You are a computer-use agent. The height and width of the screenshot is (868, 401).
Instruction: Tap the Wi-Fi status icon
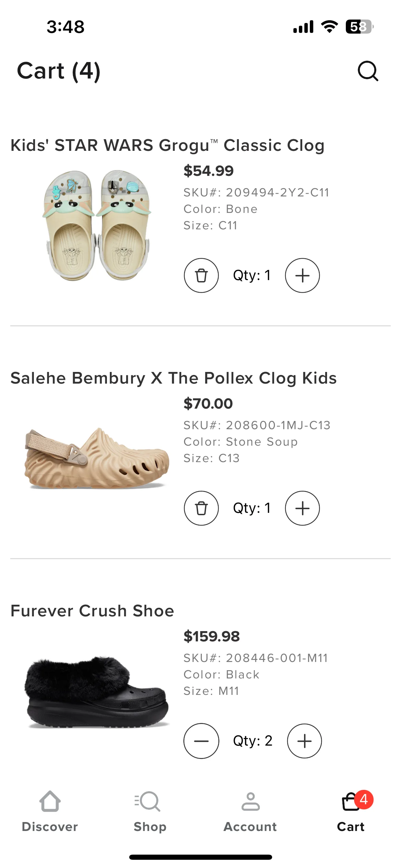(329, 26)
